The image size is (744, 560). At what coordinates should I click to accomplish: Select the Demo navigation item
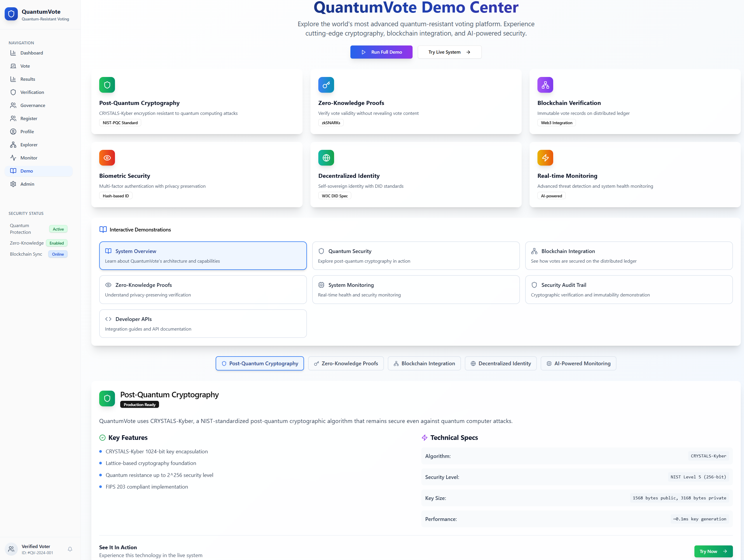(x=39, y=171)
